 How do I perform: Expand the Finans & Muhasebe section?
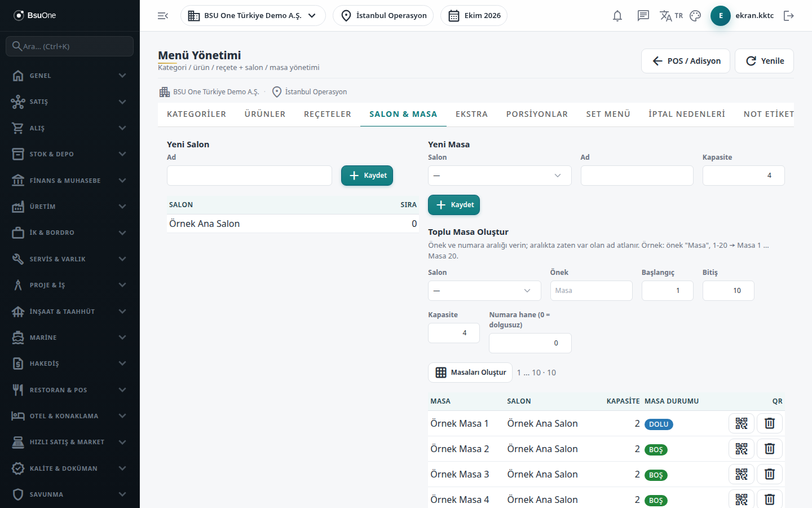[70, 181]
